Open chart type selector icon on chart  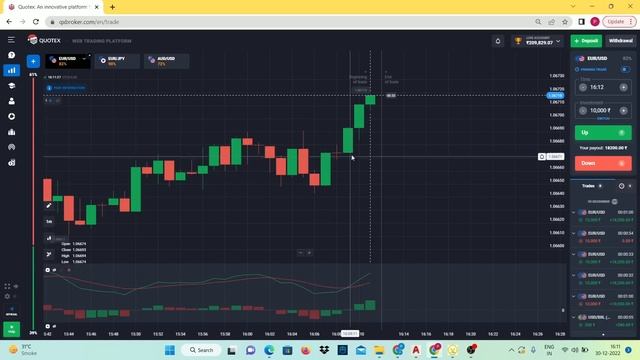click(x=49, y=238)
